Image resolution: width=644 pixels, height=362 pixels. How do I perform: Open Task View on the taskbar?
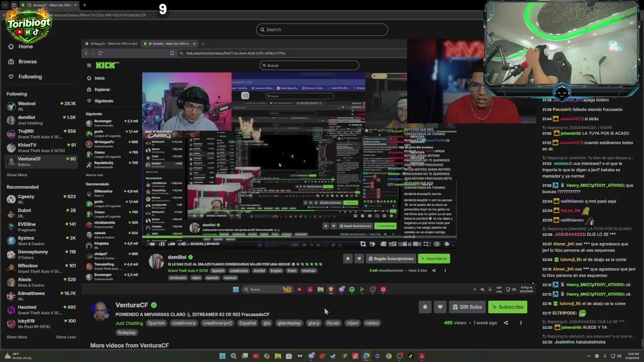(x=245, y=356)
